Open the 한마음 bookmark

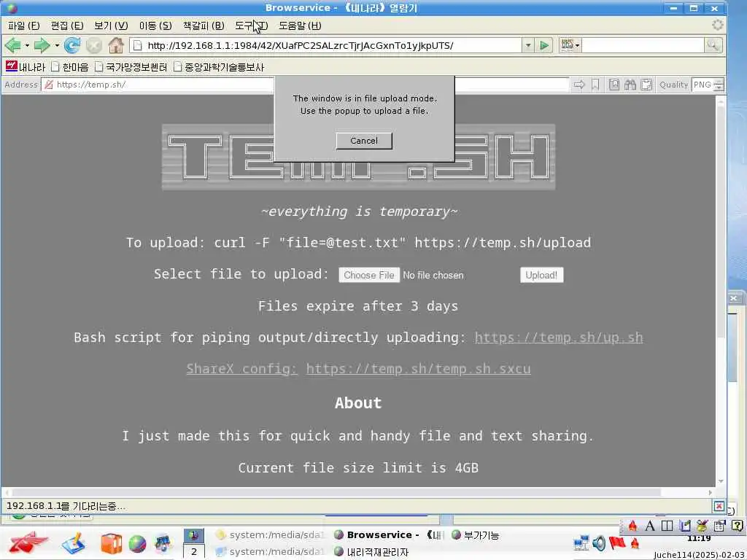69,66
